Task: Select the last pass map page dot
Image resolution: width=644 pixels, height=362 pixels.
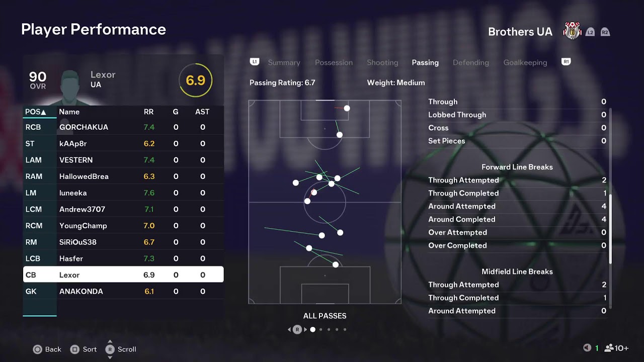Action: pyautogui.click(x=345, y=330)
